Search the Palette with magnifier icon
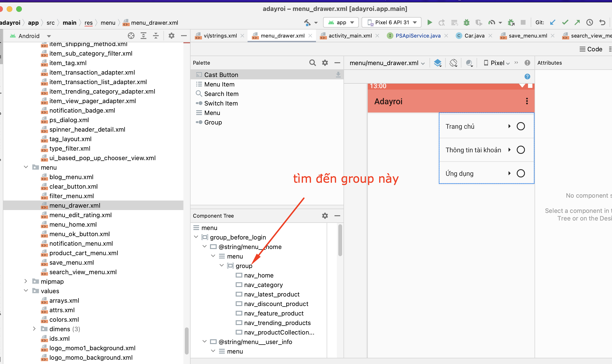 point(312,63)
